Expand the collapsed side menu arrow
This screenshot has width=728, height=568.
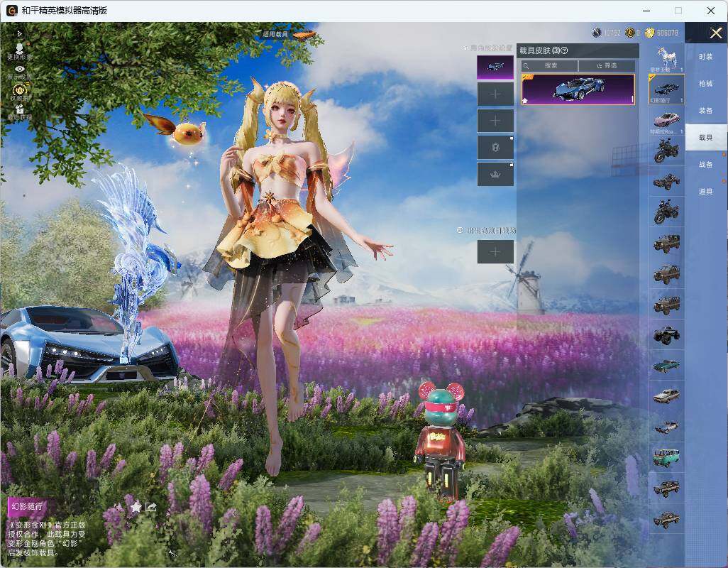point(19,34)
